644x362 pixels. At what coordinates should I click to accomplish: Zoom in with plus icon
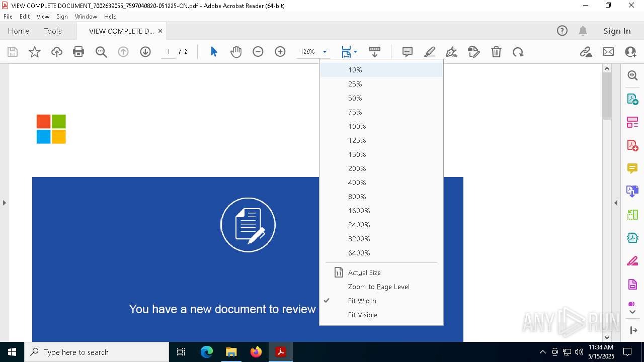[280, 52]
